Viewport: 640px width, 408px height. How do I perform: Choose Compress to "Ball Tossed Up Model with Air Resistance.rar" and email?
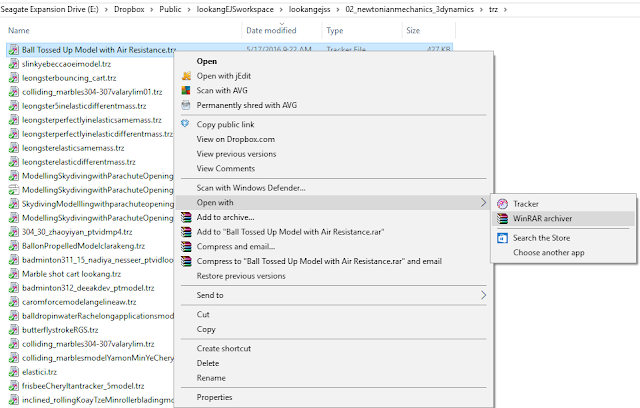319,261
